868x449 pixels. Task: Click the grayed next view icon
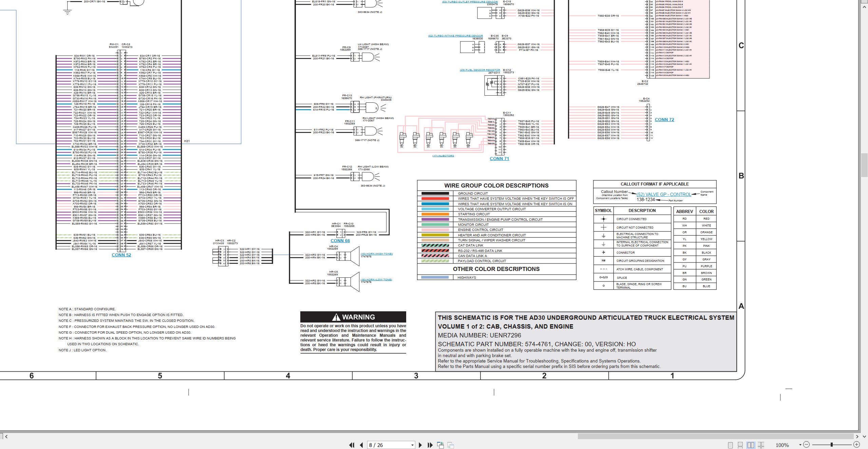coord(451,445)
